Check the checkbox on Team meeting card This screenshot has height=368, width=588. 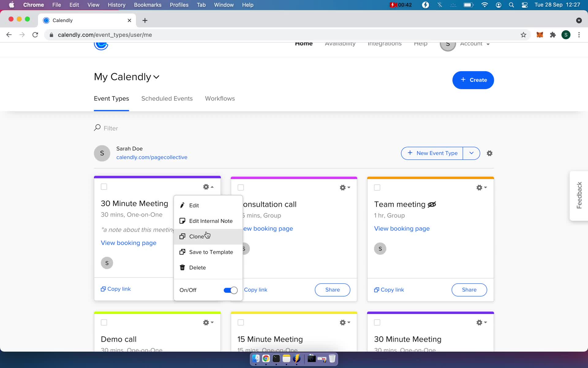(377, 186)
